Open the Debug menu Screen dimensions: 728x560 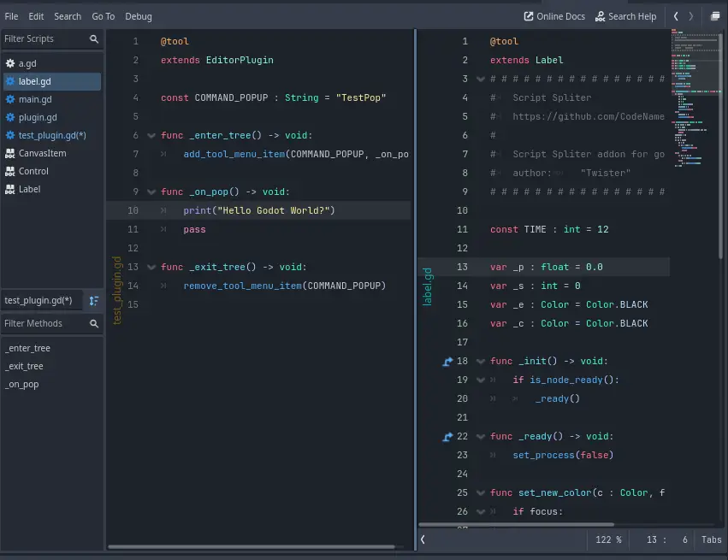(x=138, y=16)
